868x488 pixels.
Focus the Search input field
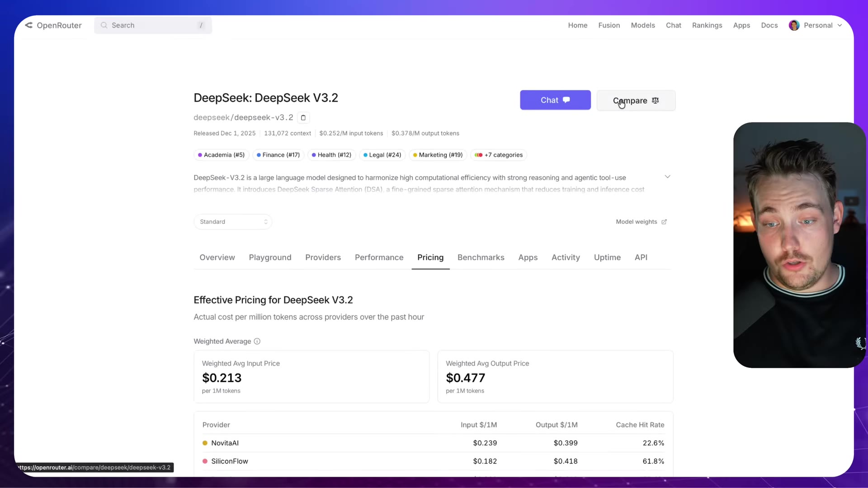pos(153,25)
